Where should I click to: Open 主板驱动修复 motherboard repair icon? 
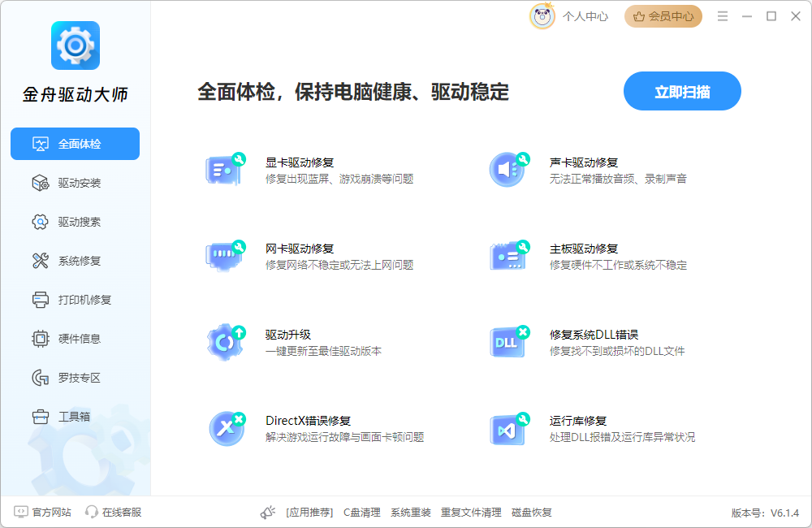[509, 254]
